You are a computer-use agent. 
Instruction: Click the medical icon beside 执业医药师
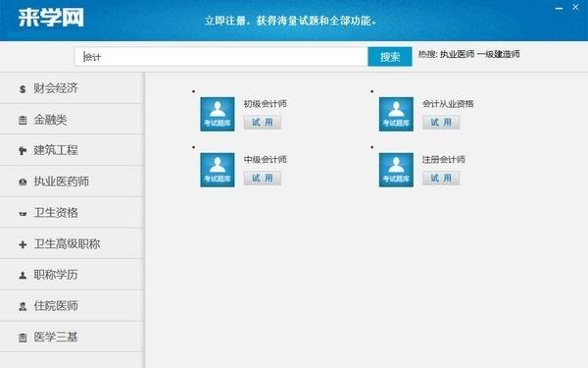point(23,183)
